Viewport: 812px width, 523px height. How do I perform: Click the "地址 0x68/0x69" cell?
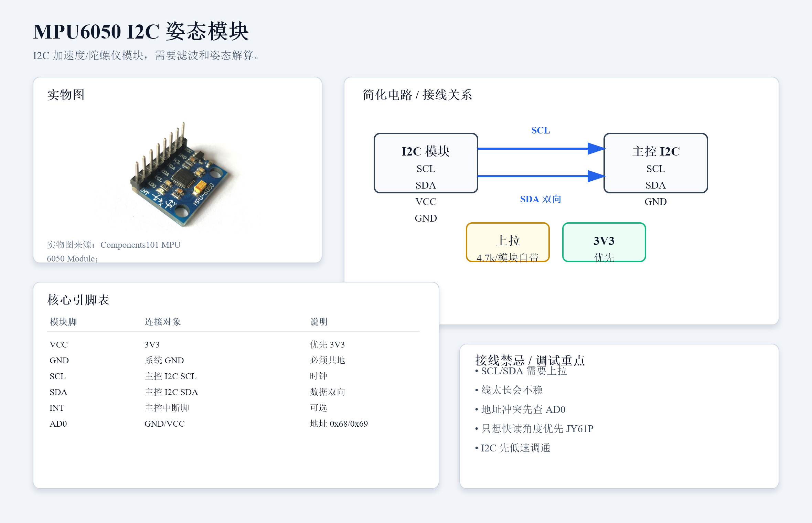[x=339, y=424]
